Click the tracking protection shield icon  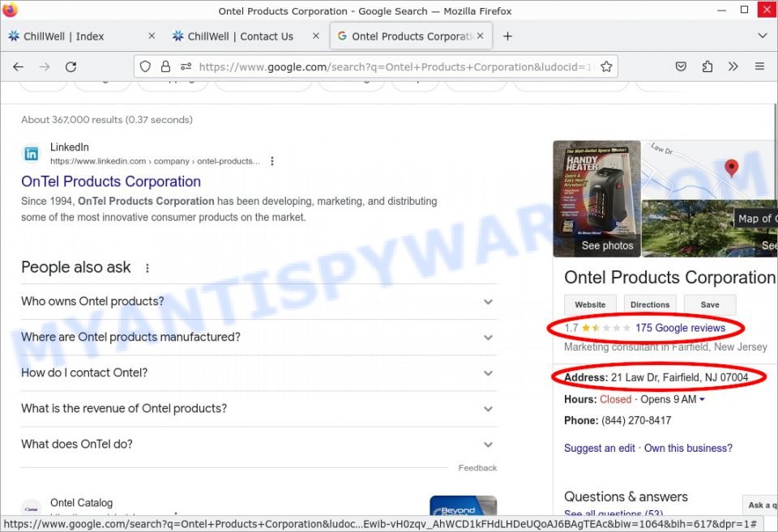click(144, 66)
